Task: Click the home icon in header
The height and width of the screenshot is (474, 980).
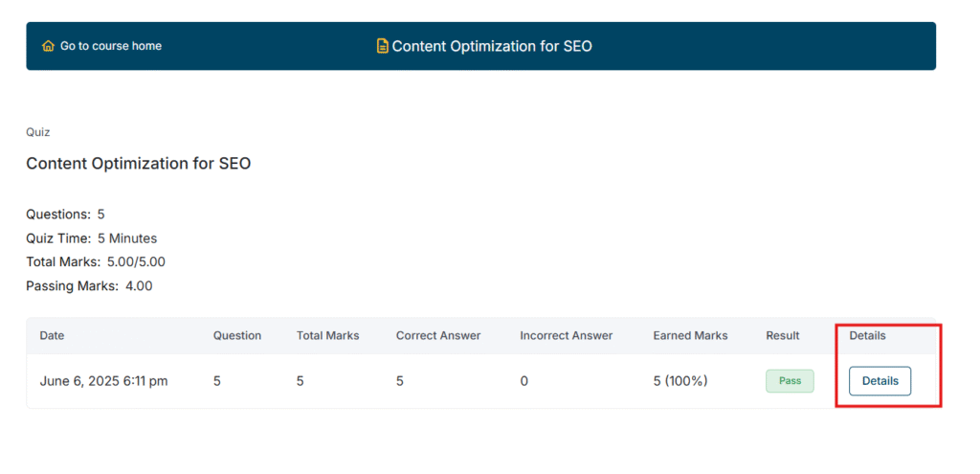Action: (48, 46)
